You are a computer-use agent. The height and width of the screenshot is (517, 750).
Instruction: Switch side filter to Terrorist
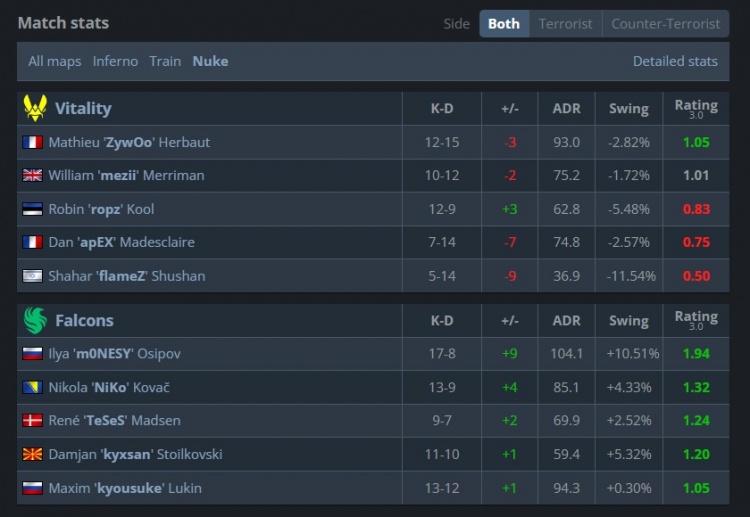[x=565, y=23]
